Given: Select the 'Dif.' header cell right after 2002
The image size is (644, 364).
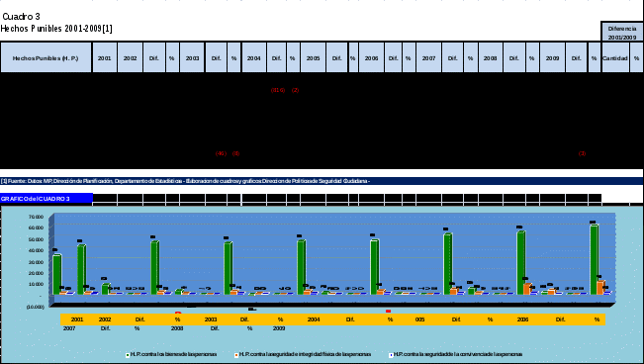Looking at the screenshot, I should coord(154,58).
